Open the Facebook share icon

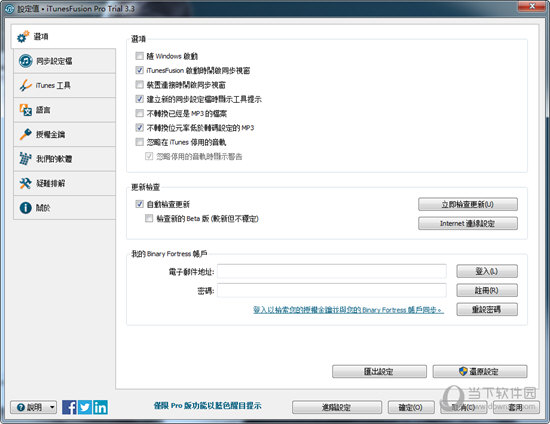tap(69, 407)
